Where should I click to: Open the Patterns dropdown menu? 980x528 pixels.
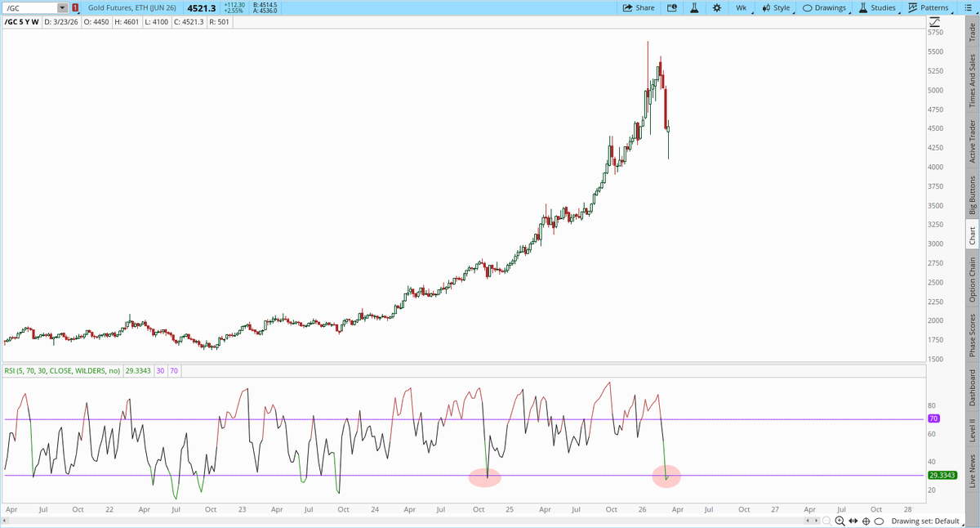tap(929, 8)
